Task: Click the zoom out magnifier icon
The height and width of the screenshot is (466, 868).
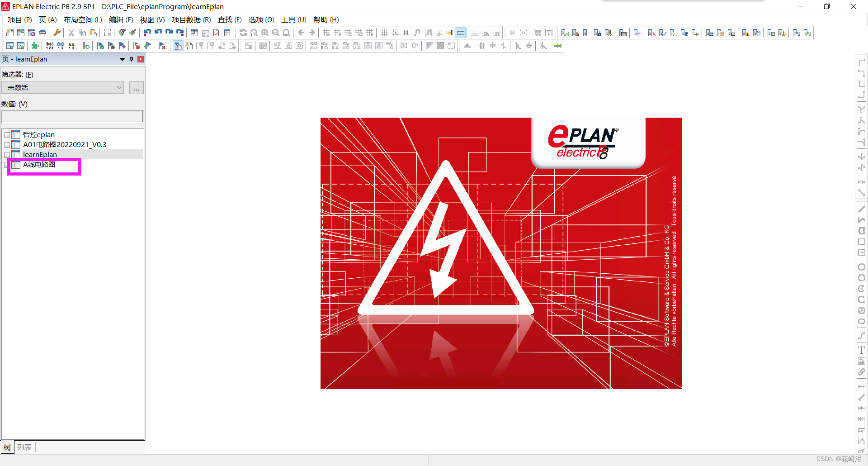Action: tap(276, 33)
